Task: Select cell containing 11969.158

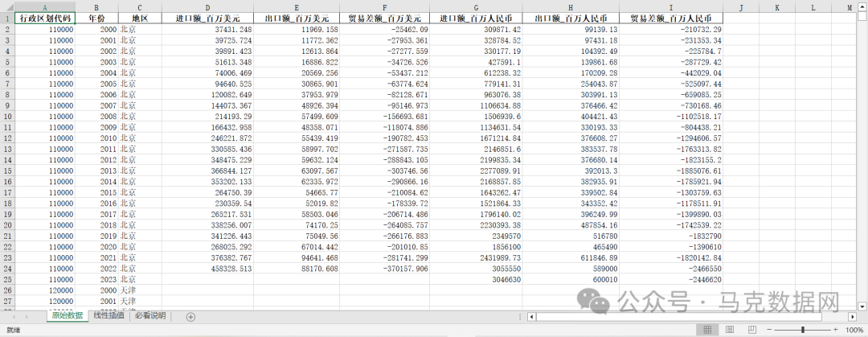Action: (297, 30)
